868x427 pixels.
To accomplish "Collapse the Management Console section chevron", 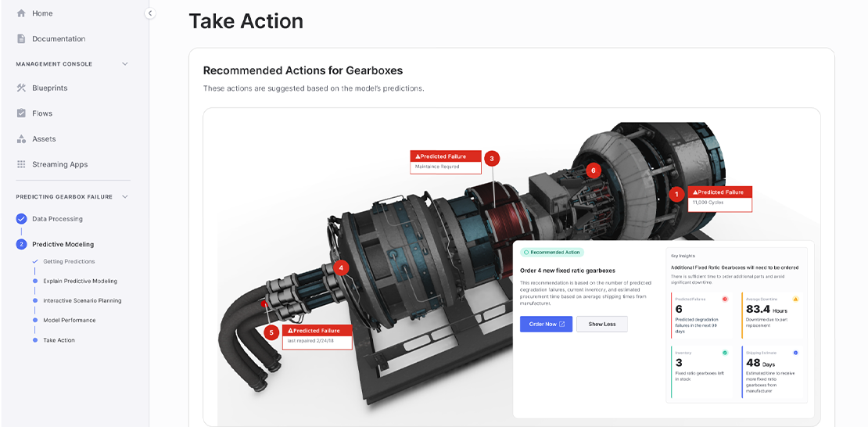I will point(124,63).
